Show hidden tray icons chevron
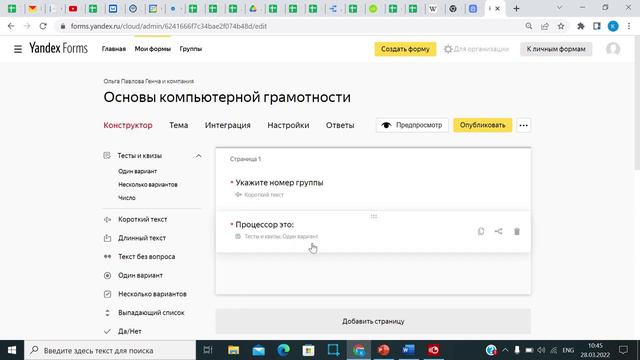Screen dimensions: 640x360 [x=505, y=350]
